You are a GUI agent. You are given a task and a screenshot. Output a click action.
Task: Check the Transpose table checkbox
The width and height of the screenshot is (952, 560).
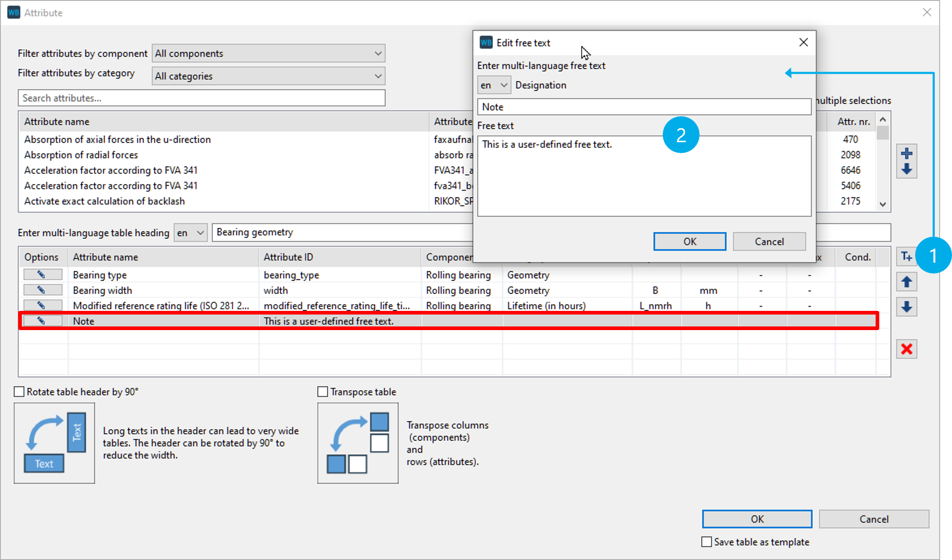[x=323, y=392]
